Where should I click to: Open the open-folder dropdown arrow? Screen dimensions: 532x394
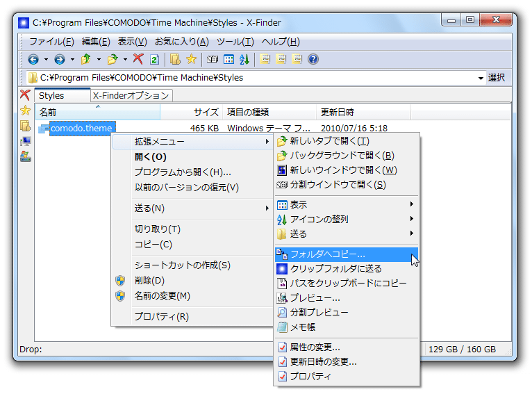tap(126, 60)
